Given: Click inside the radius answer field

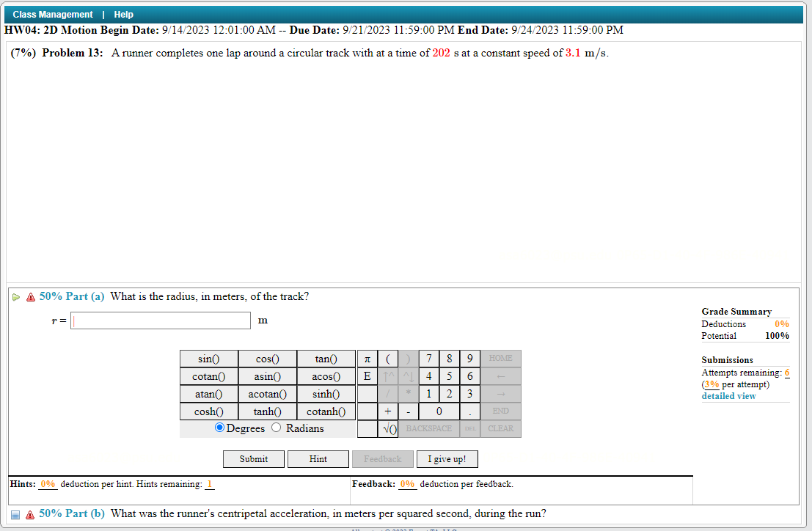Looking at the screenshot, I should click(160, 320).
